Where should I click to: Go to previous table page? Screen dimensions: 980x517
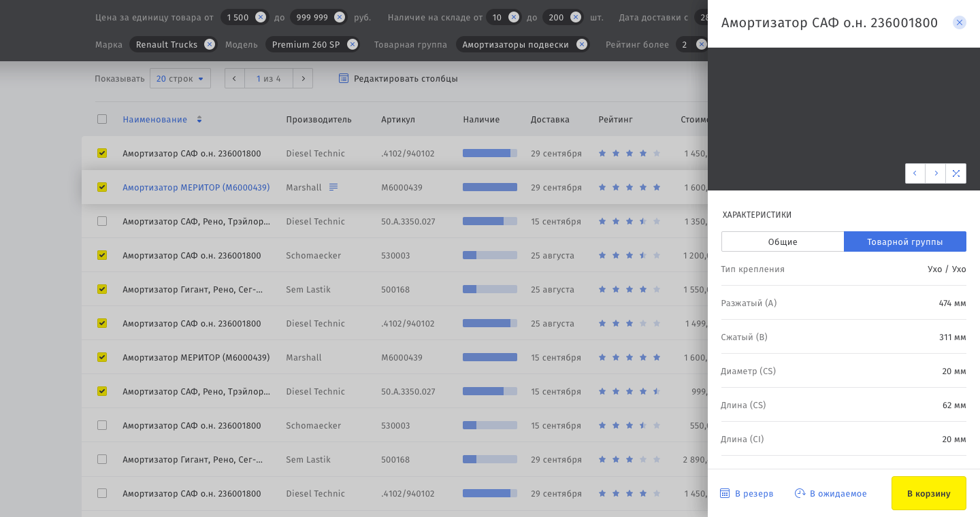235,78
